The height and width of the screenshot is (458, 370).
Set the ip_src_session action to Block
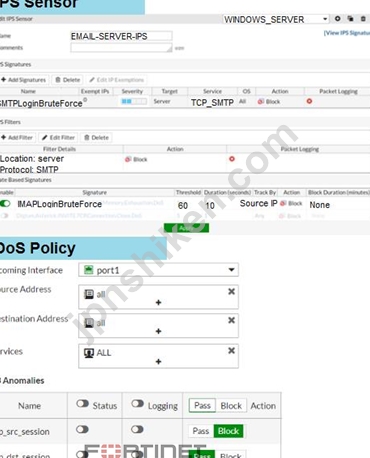(x=229, y=431)
